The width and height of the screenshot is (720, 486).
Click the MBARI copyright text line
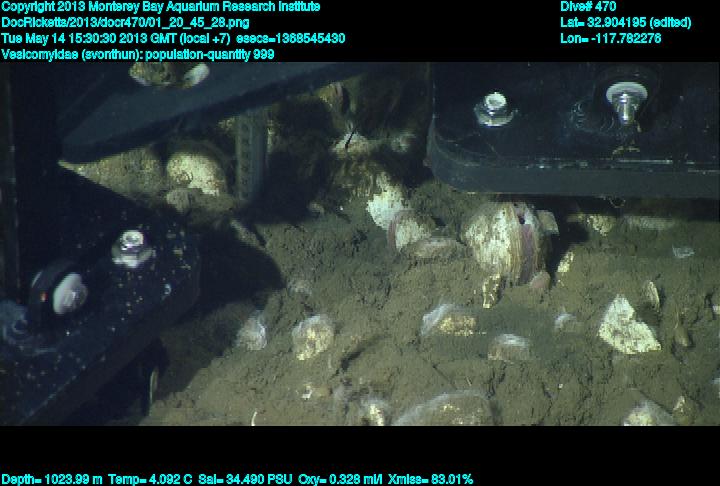160,6
